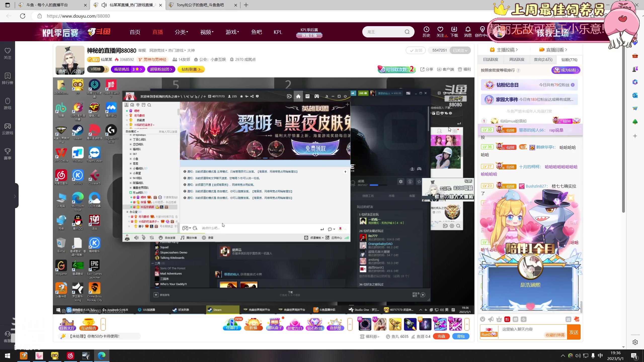644x362 pixels.
Task: Open 云游戏 in the left sidebar
Action: coord(8,129)
